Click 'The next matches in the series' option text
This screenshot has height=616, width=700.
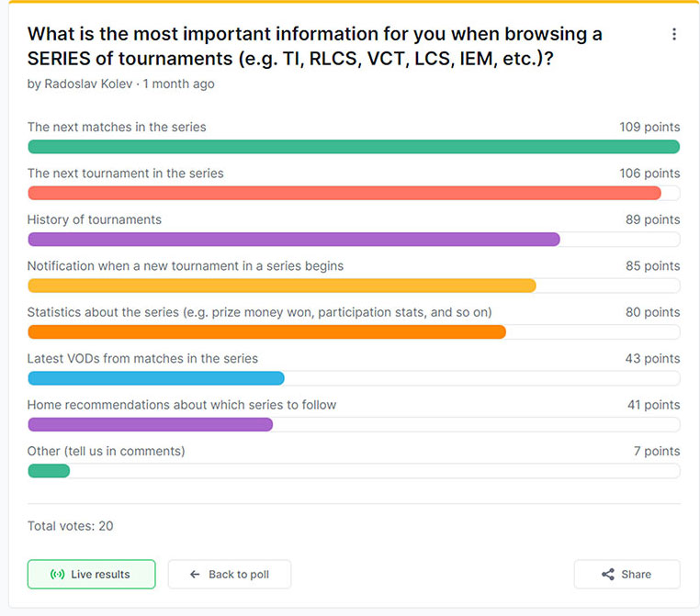(117, 128)
